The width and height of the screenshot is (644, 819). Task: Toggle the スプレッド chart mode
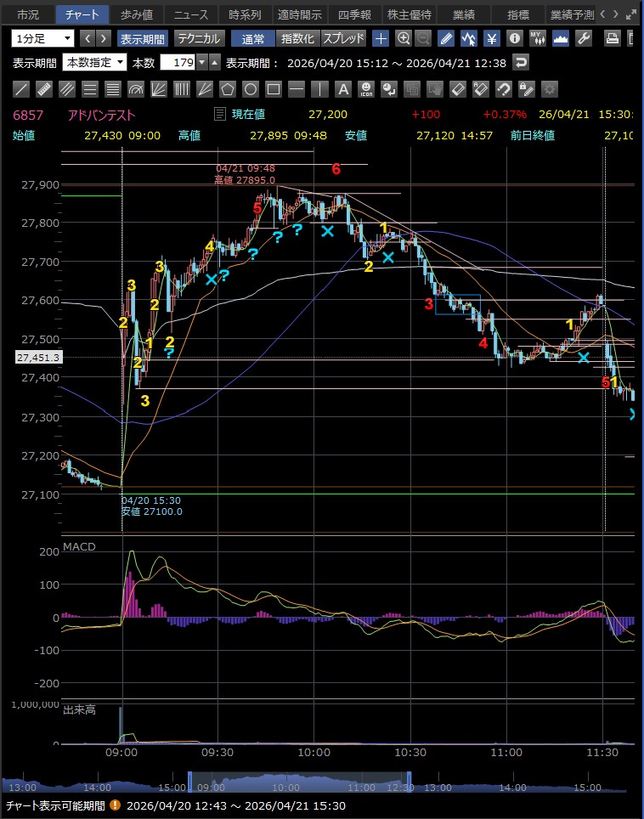pyautogui.click(x=343, y=38)
